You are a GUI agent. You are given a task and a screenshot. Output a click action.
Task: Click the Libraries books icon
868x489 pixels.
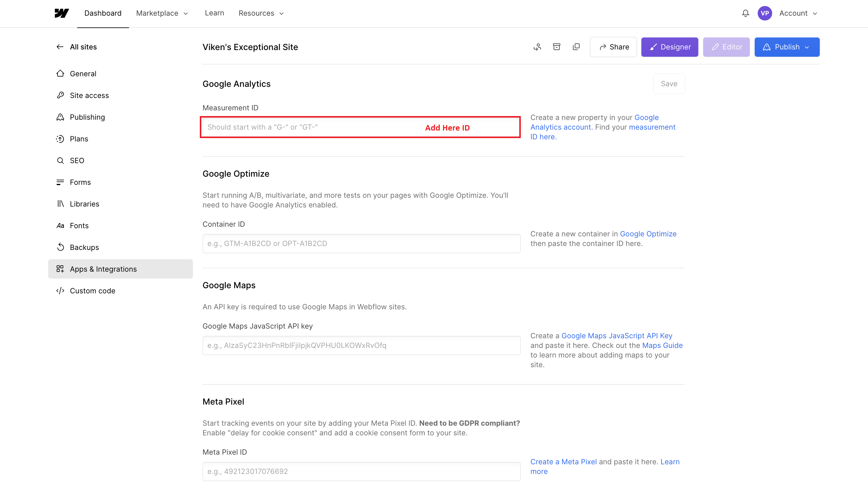pyautogui.click(x=60, y=204)
